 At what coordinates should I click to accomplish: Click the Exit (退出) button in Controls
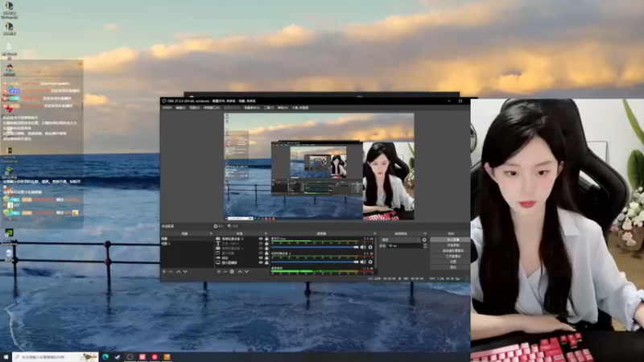coord(451,267)
